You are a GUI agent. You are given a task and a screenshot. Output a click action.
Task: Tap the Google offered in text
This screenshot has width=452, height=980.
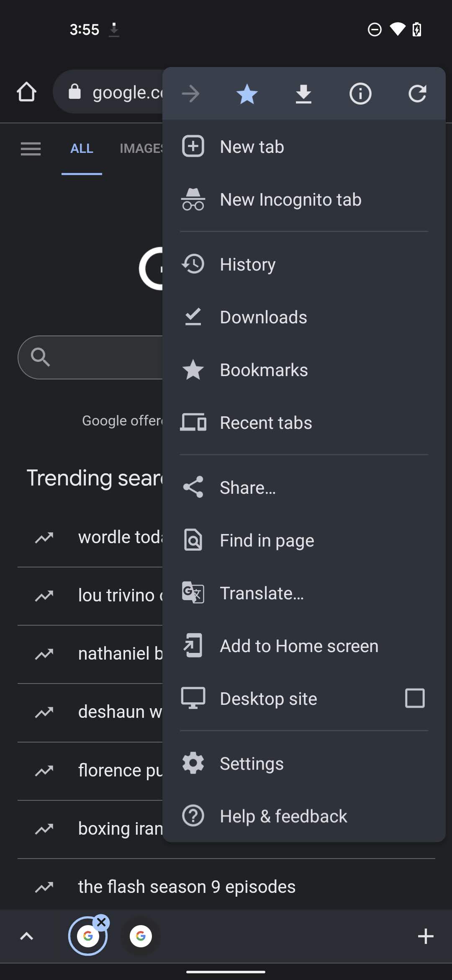122,420
